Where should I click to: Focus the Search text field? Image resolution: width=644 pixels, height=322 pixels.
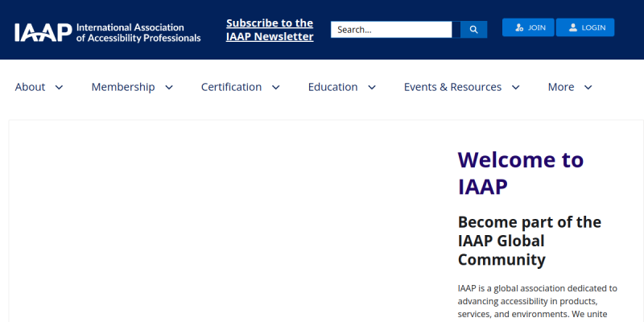(391, 30)
